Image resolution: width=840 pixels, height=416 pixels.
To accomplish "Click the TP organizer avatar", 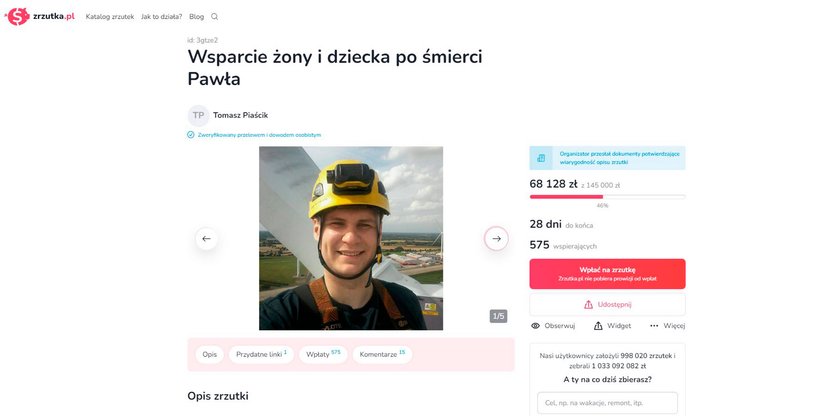I will (198, 116).
